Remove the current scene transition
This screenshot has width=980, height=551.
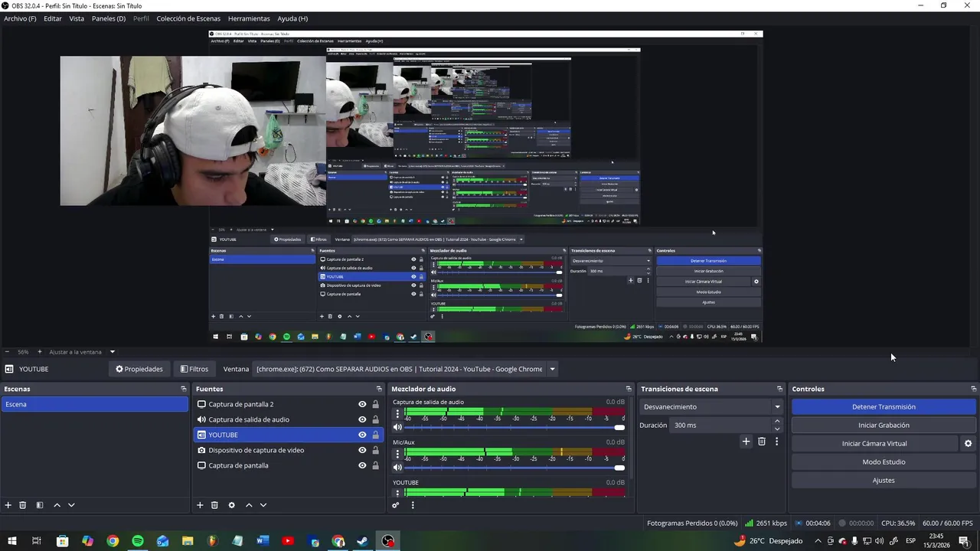762,442
